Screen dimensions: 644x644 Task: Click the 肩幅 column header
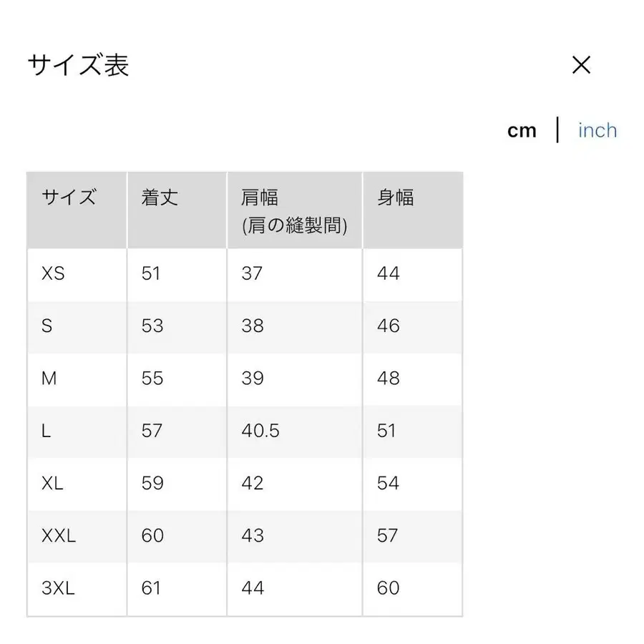point(258,198)
